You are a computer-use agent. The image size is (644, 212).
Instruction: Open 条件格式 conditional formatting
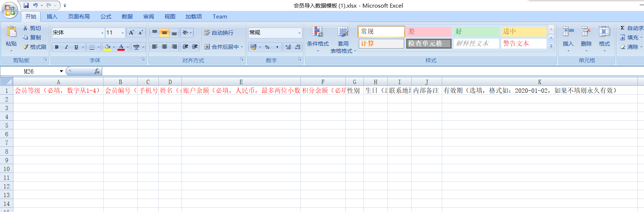pos(318,39)
